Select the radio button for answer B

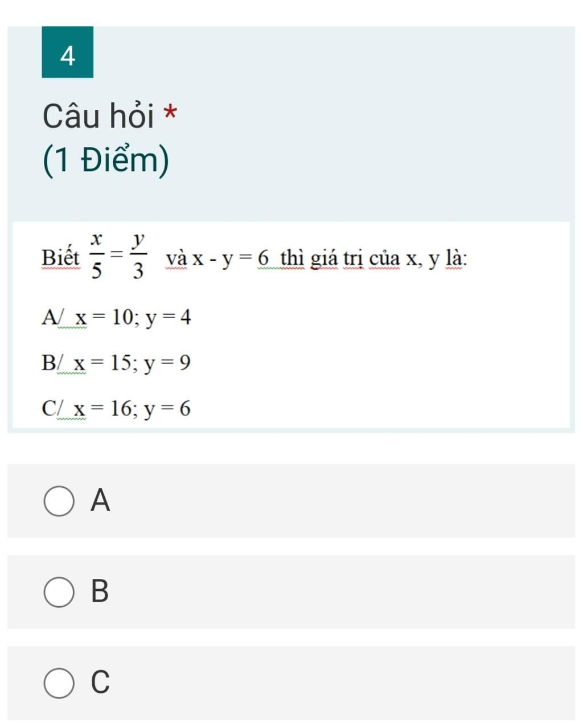tap(59, 592)
